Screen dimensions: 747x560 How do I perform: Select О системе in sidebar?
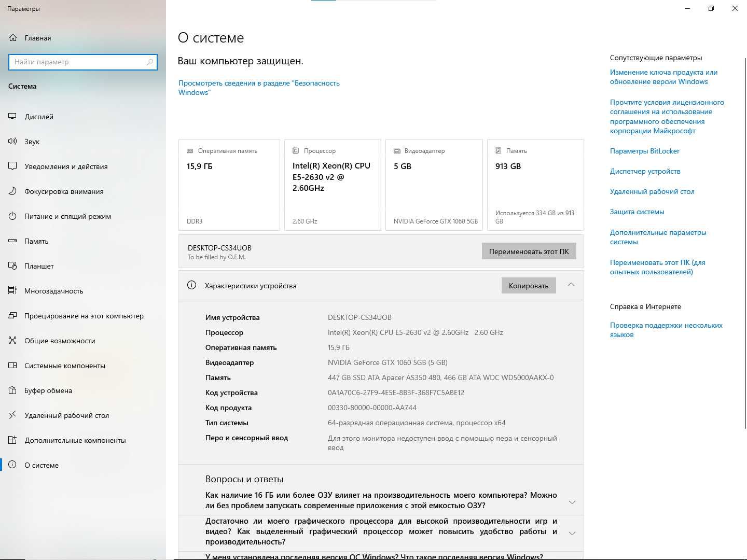point(83,465)
